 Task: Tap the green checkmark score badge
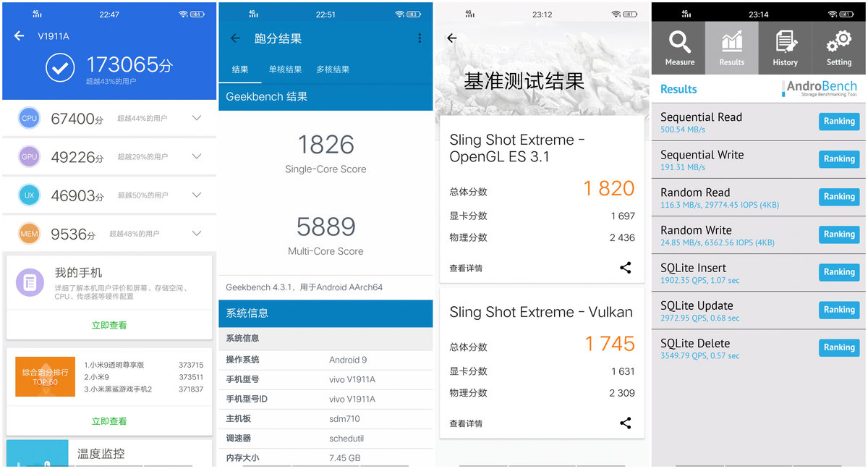[59, 67]
